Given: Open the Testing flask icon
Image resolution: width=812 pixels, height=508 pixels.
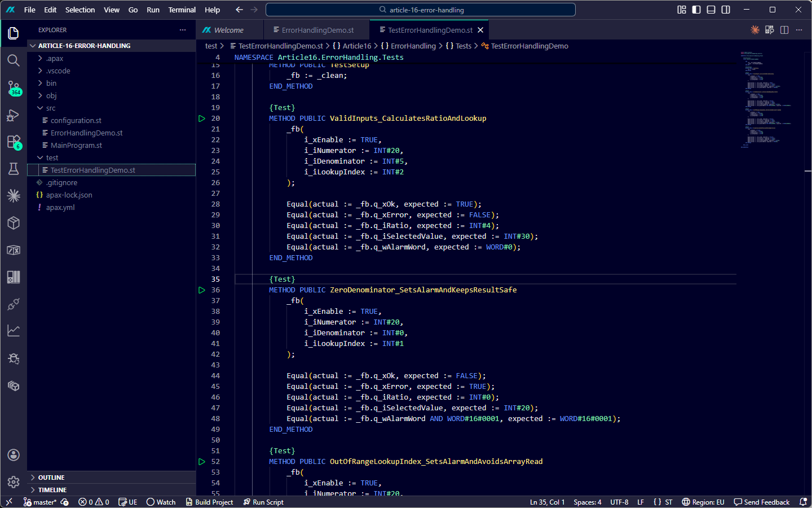Looking at the screenshot, I should (x=14, y=169).
